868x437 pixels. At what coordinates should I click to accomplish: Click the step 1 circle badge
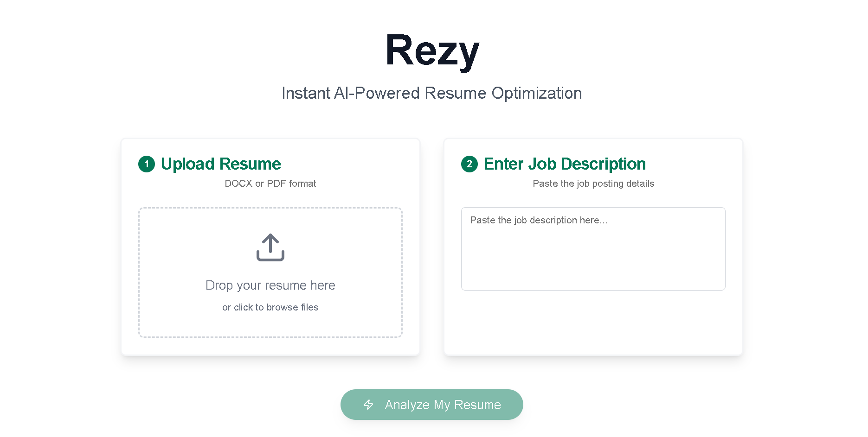(147, 164)
